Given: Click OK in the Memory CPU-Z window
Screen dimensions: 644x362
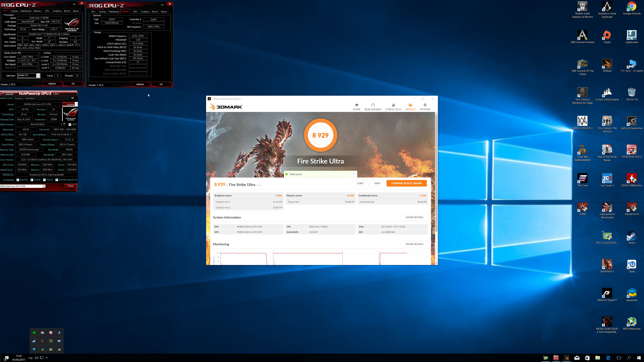Looking at the screenshot, I should coord(161,84).
